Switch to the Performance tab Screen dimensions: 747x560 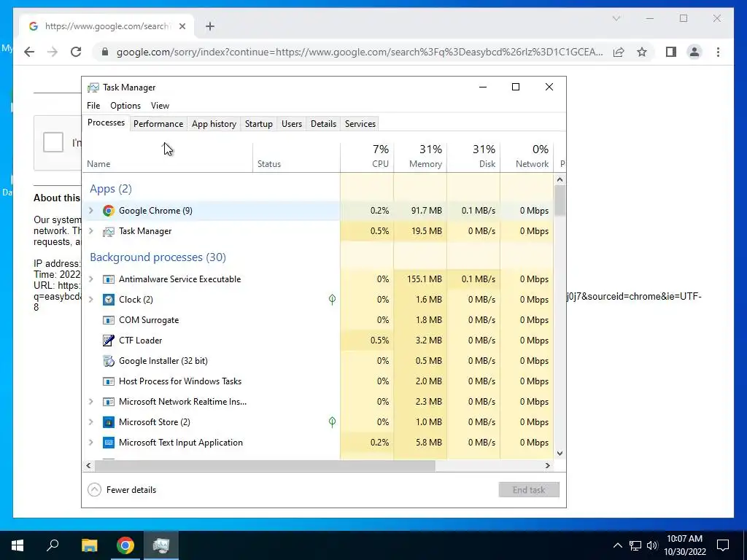coord(158,124)
